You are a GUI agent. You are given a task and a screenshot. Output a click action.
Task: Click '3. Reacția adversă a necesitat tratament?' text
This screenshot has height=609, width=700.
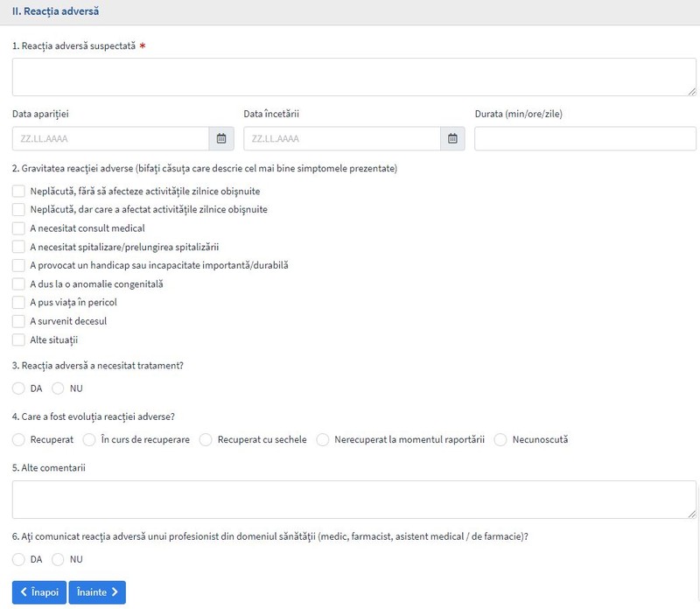point(98,366)
